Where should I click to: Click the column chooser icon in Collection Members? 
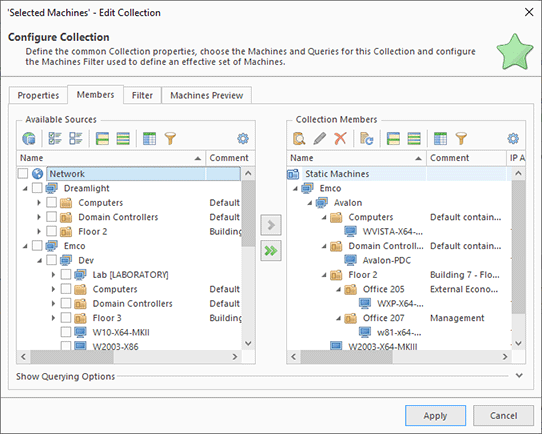tap(440, 139)
